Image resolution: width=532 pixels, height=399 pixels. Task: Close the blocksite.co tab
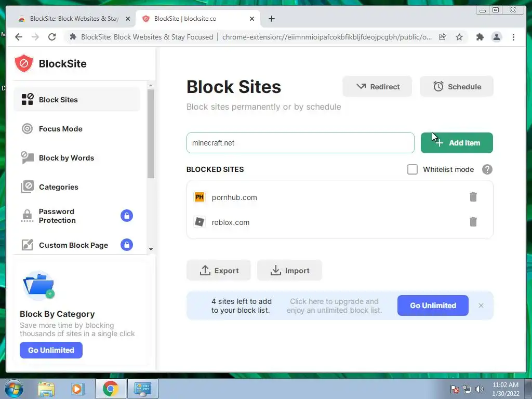click(252, 19)
